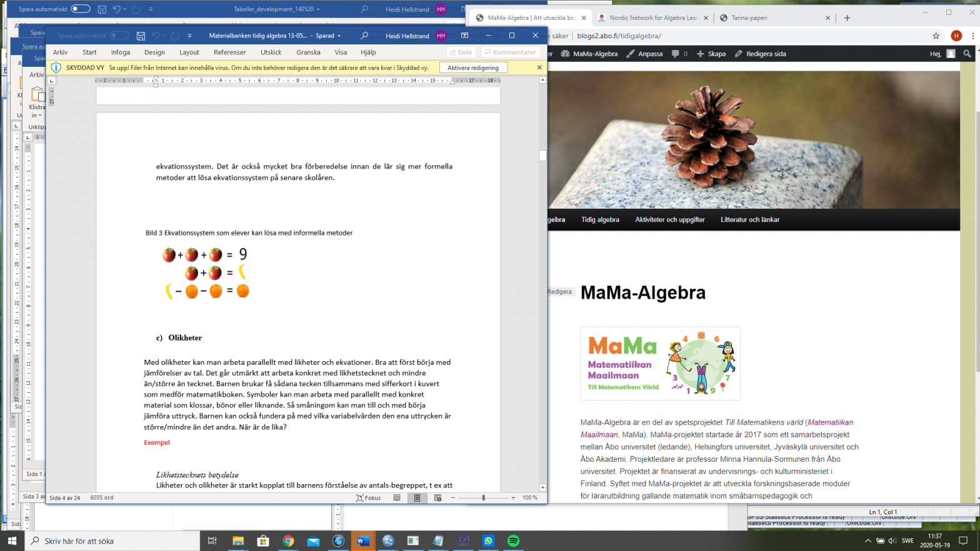Open Chrome three-dot menu
This screenshot has width=980, height=551.
coord(972,36)
